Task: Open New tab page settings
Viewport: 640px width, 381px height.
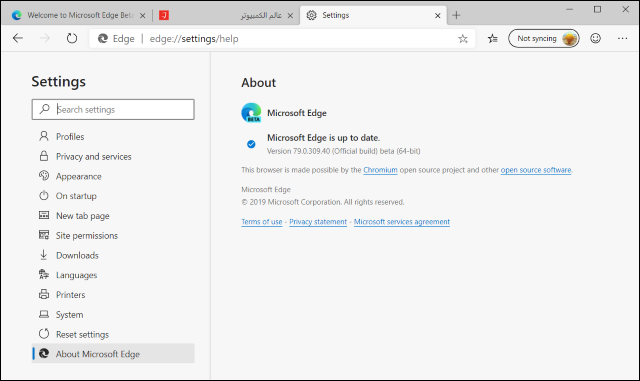Action: [x=113, y=216]
